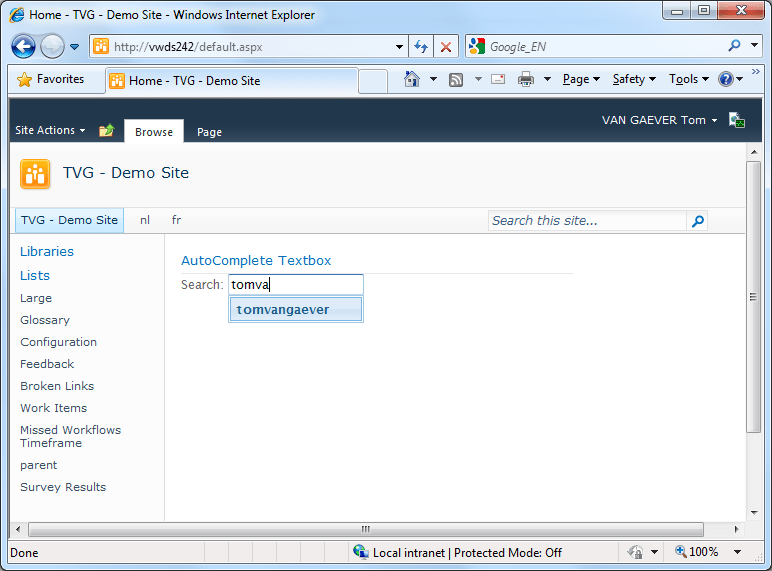The image size is (772, 571).
Task: Expand the Home icon dropdown arrow
Action: point(433,79)
